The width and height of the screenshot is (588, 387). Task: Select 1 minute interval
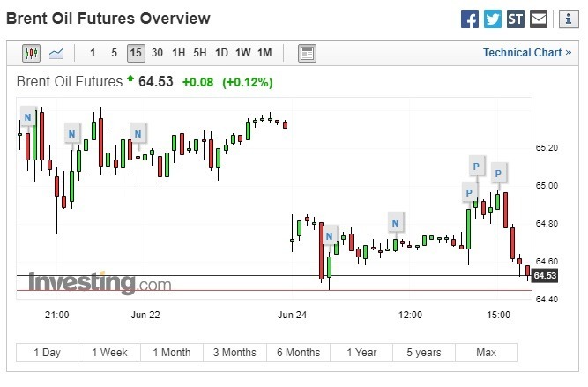[x=93, y=53]
